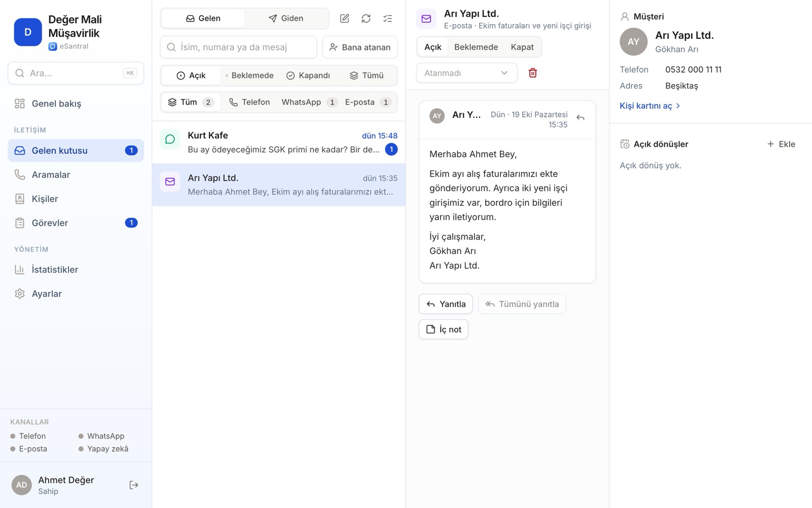Screen dimensions: 812x508
Task: Filter list by Açık status
Action: pyautogui.click(x=191, y=75)
